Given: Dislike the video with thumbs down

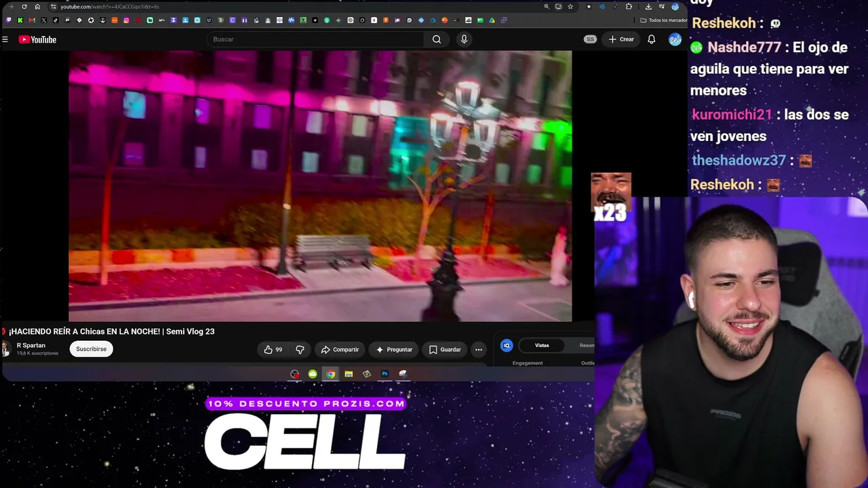Looking at the screenshot, I should (x=300, y=350).
